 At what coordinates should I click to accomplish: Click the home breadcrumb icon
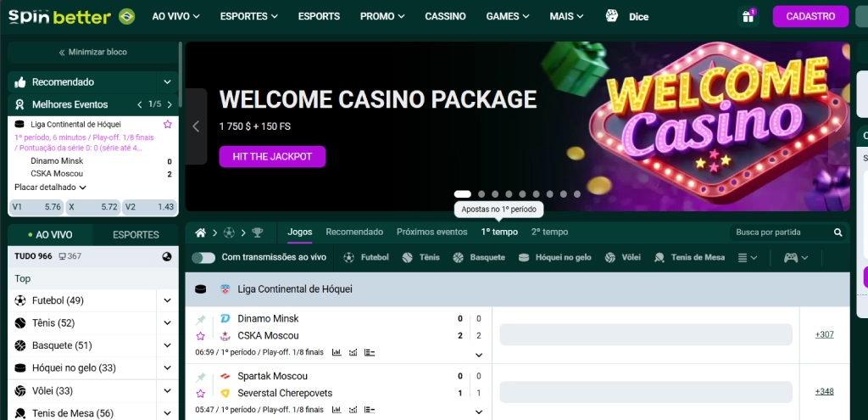coord(200,232)
